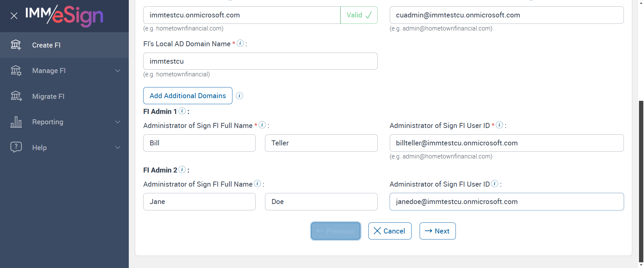Screen dimensions: 644x268
Task: Close the sidebar with the X icon
Action: (x=14, y=16)
